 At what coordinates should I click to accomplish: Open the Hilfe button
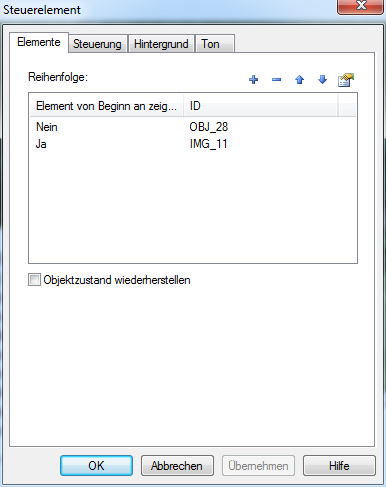point(339,466)
